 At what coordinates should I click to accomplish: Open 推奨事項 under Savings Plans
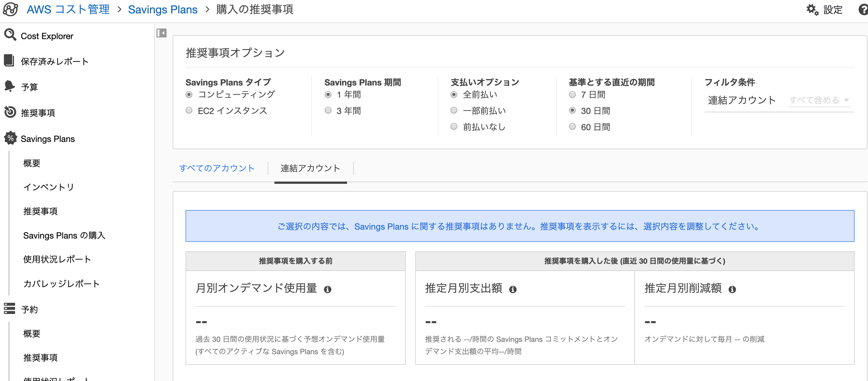pos(41,211)
